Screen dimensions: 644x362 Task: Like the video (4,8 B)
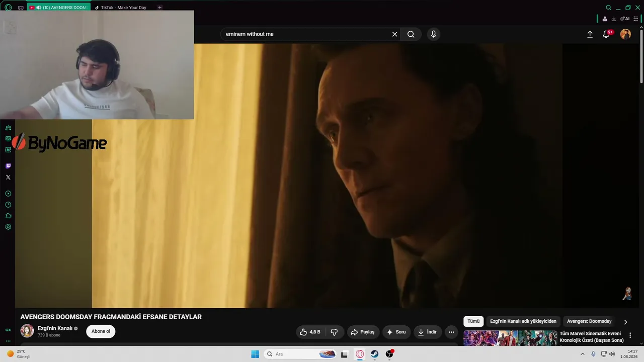point(310,332)
